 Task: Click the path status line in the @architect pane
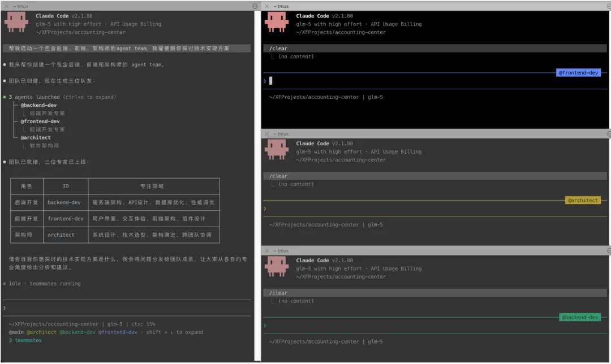[326, 224]
